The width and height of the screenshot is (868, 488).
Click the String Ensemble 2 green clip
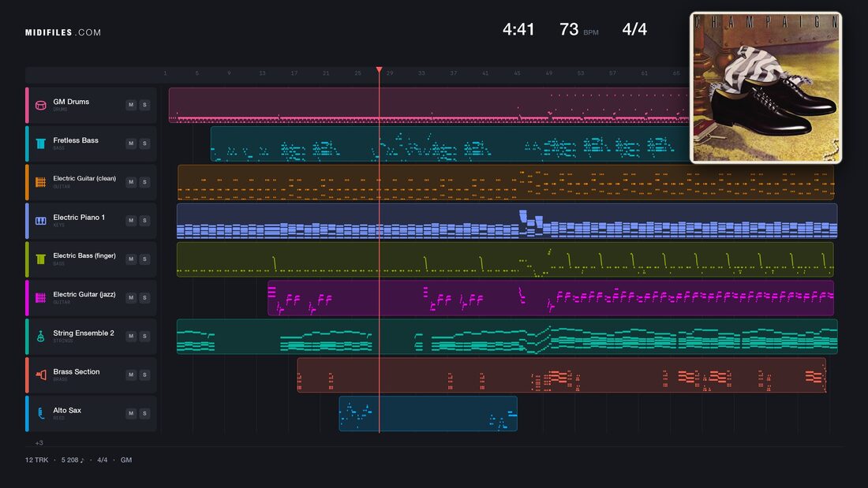coord(507,337)
